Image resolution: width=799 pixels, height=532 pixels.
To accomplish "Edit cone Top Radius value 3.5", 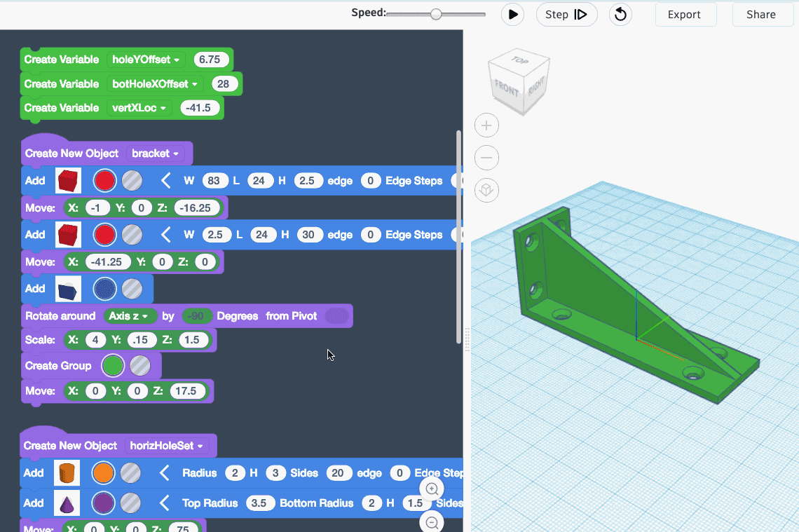I will coord(259,503).
